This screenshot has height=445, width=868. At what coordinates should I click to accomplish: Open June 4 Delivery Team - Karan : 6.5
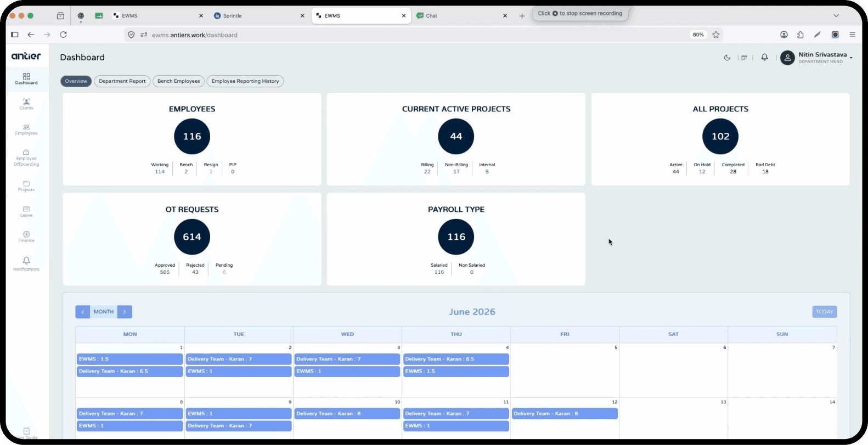click(456, 359)
